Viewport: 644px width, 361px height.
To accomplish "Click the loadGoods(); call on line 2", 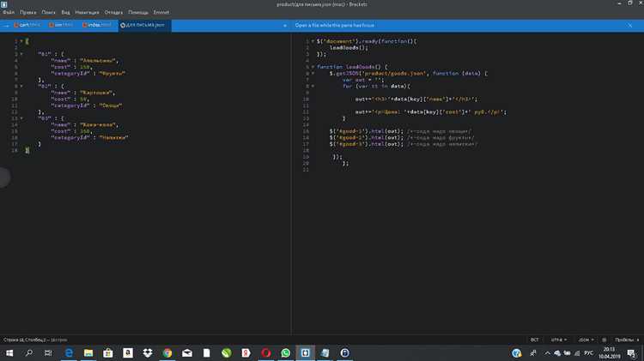I will coord(349,47).
